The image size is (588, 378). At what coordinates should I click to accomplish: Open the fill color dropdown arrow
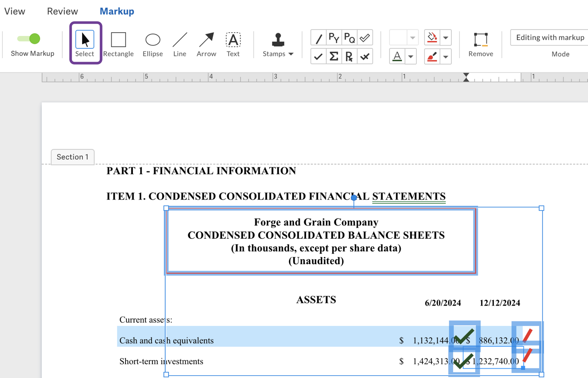pos(445,37)
